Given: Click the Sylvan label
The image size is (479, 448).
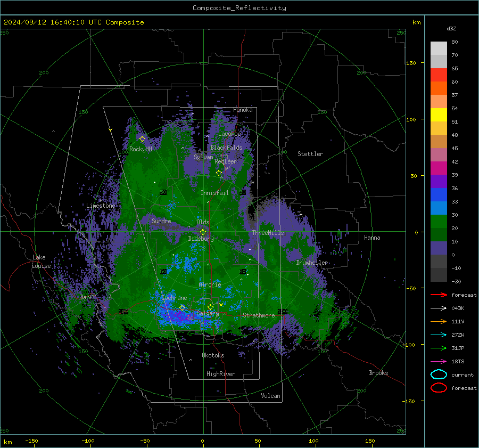Looking at the screenshot, I should click(x=203, y=157).
